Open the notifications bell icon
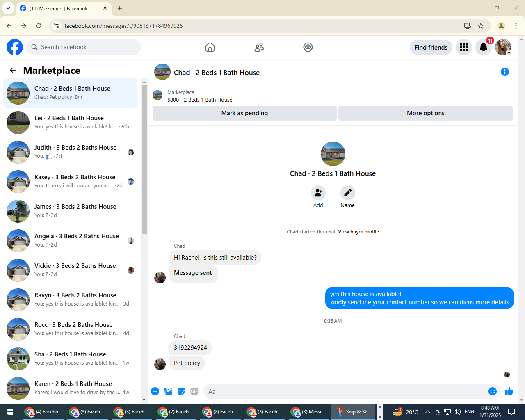 pos(484,47)
